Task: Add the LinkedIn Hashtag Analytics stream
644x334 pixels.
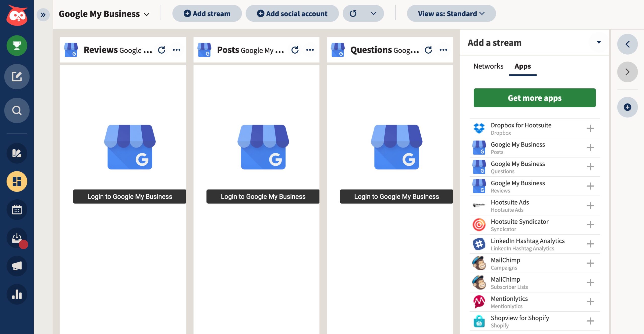Action: pos(590,244)
